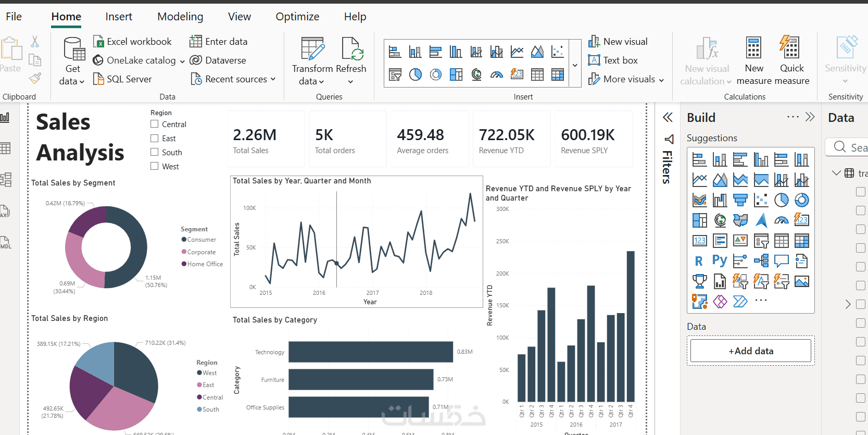Open the OneLake catalog dropdown arrow
The width and height of the screenshot is (868, 435).
tap(182, 61)
